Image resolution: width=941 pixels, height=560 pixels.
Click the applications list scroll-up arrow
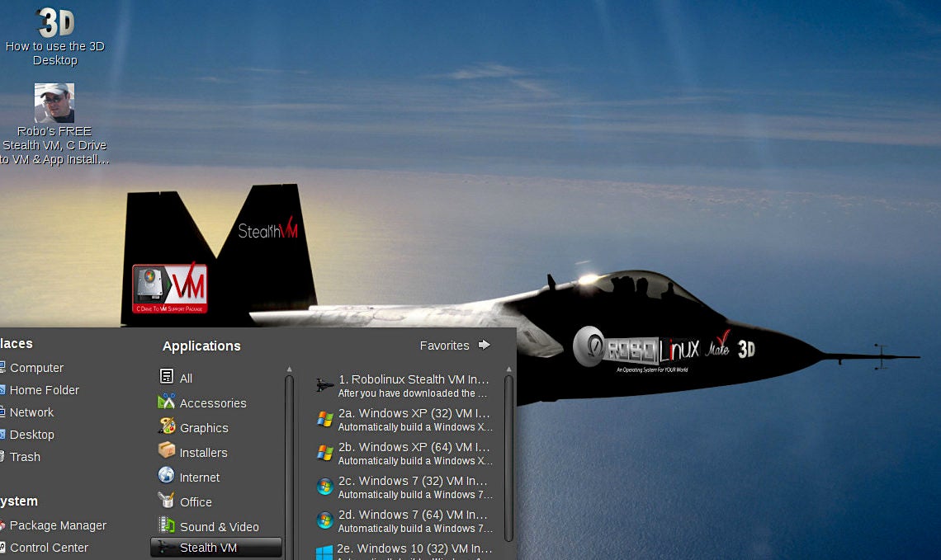coord(509,369)
